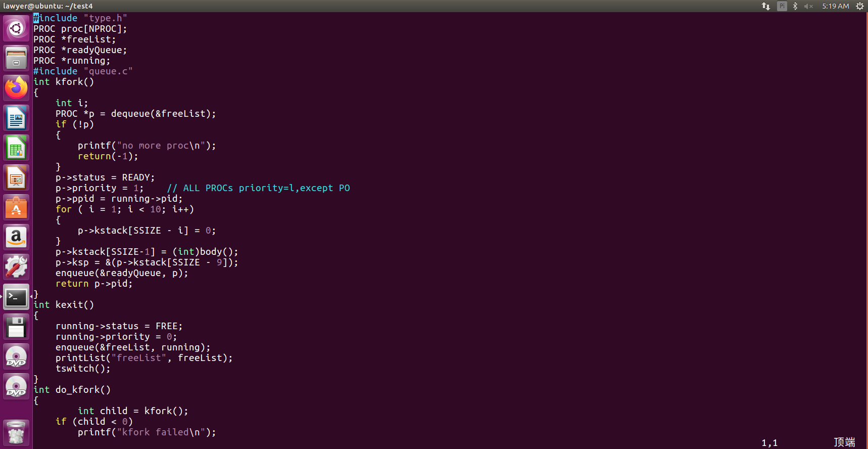
Task: Open System Settings from the launcher
Action: point(16,267)
